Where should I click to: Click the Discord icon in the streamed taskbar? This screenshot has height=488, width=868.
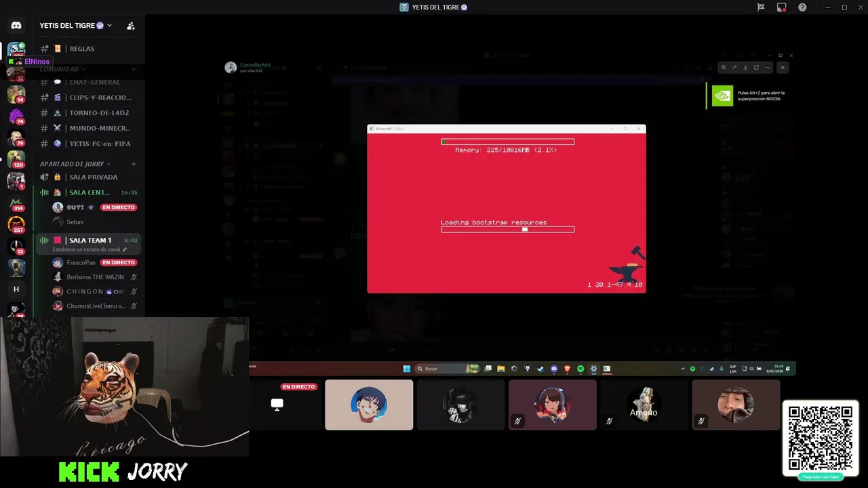[554, 369]
